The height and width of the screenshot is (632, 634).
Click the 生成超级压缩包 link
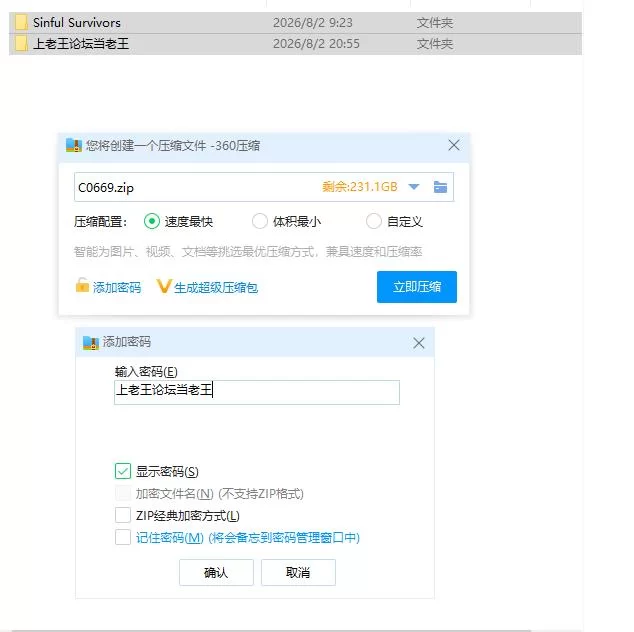click(x=216, y=287)
